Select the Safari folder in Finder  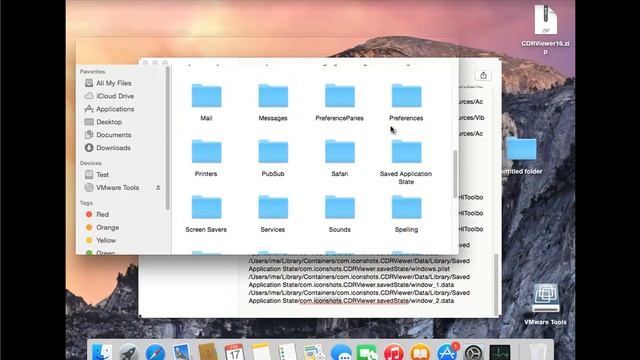[340, 151]
